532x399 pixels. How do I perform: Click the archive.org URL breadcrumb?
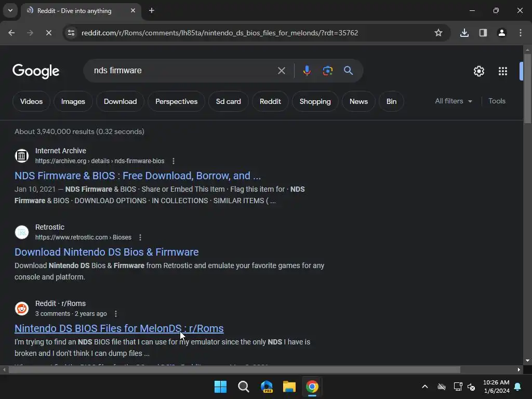pos(100,161)
